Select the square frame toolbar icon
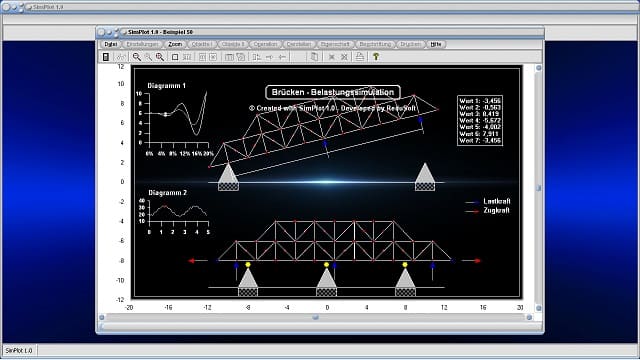The height and width of the screenshot is (360, 640). click(x=175, y=57)
